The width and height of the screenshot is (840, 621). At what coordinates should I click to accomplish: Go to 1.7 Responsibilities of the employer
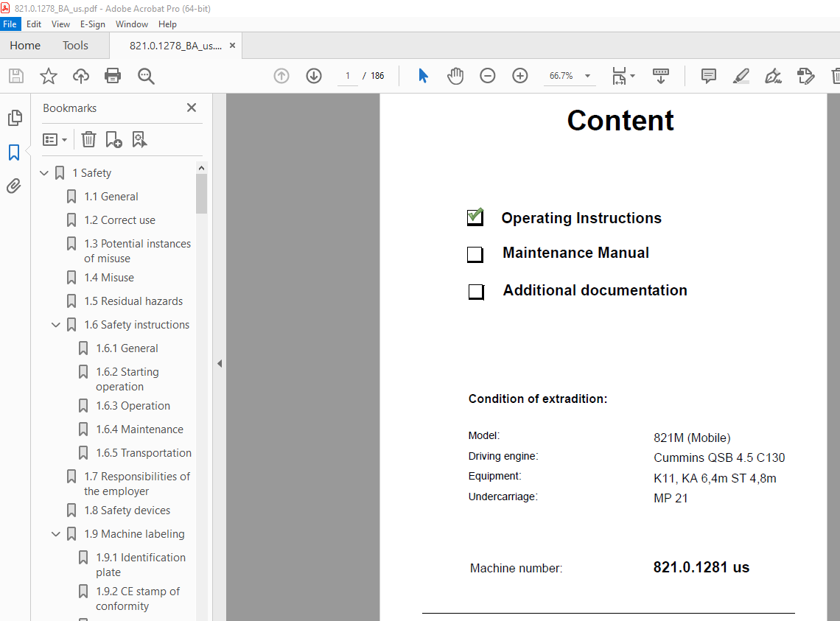136,484
